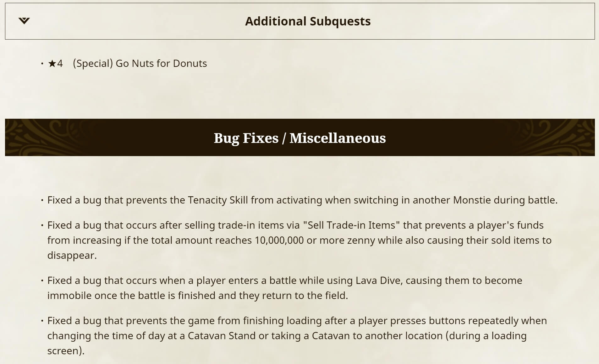The width and height of the screenshot is (599, 364).
Task: Click the word "disappear."
Action: [x=72, y=255]
